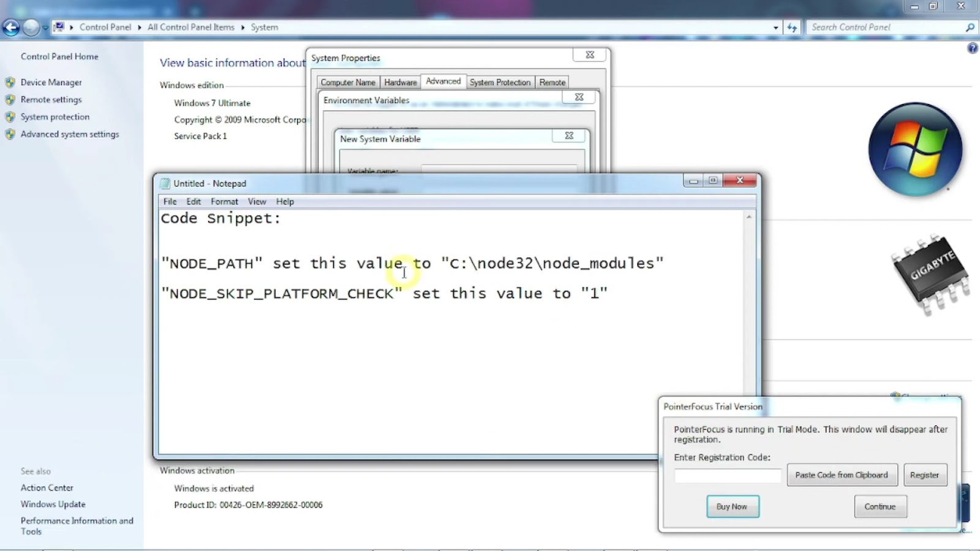Click the Notepad title bar icon
The width and height of the screenshot is (980, 551).
pyautogui.click(x=165, y=183)
